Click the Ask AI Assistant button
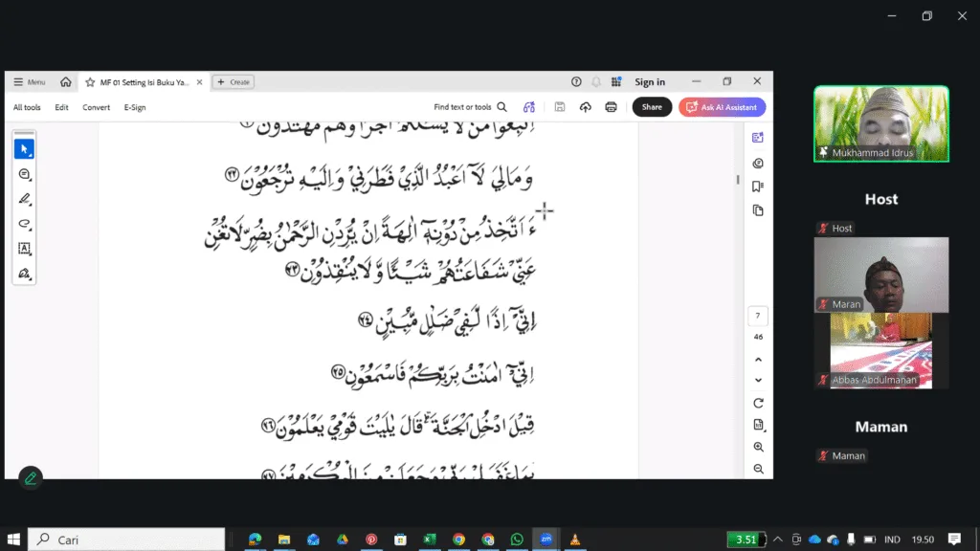This screenshot has height=551, width=980. (x=722, y=107)
